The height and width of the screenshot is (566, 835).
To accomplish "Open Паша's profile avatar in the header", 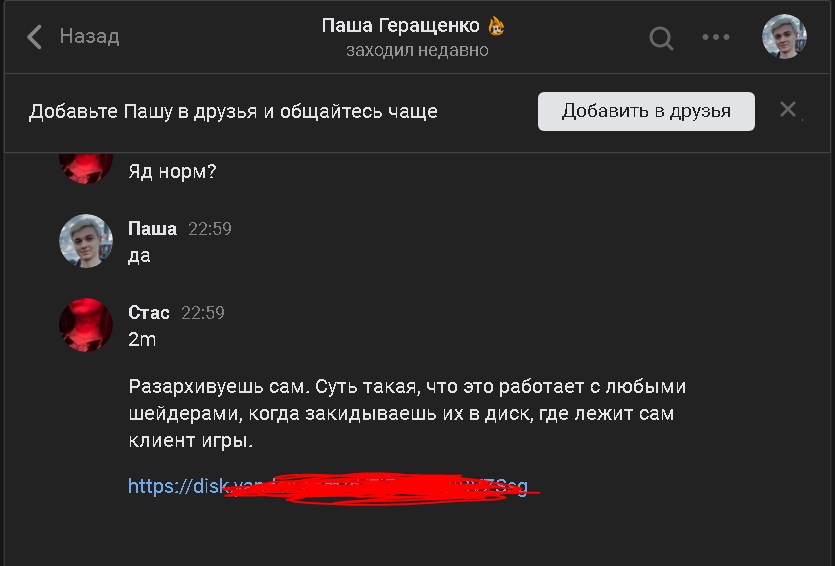I will click(784, 37).
